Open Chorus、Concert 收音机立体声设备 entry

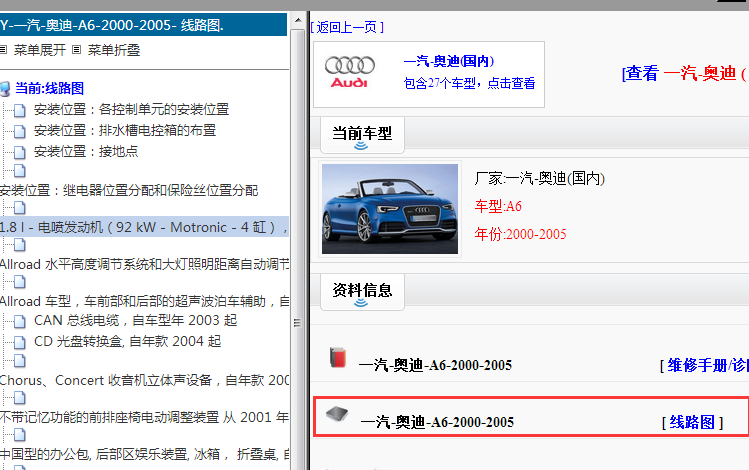pyautogui.click(x=144, y=380)
